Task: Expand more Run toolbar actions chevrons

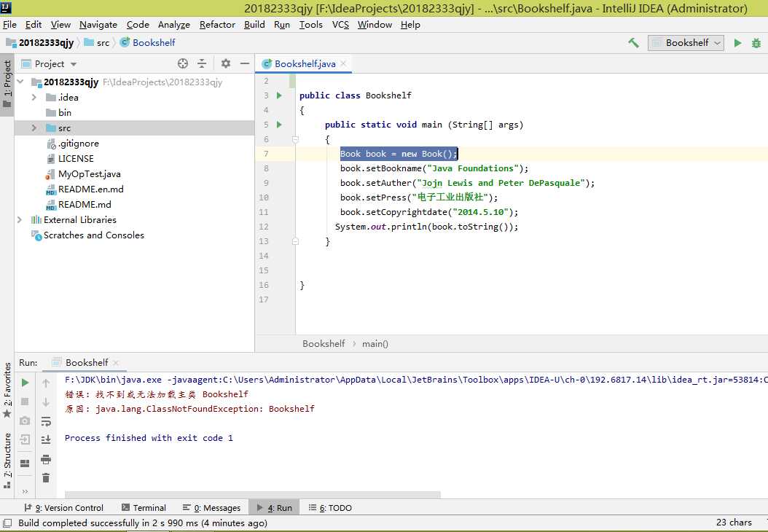Action: 25,491
